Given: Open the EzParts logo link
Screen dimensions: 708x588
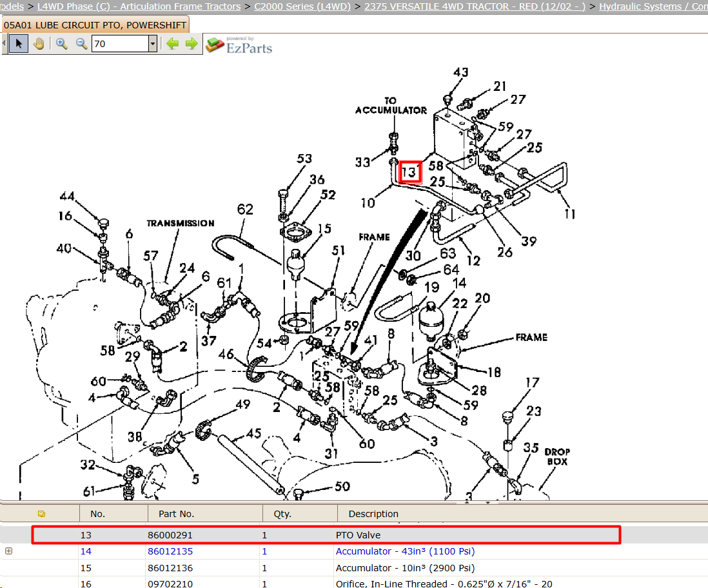Looking at the screenshot, I should pyautogui.click(x=239, y=44).
